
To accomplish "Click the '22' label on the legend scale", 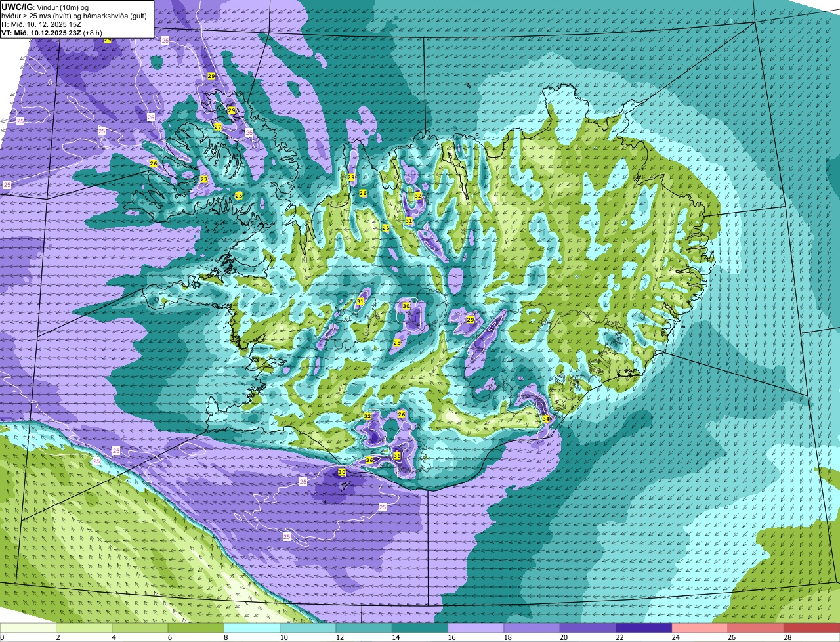I will tap(619, 637).
